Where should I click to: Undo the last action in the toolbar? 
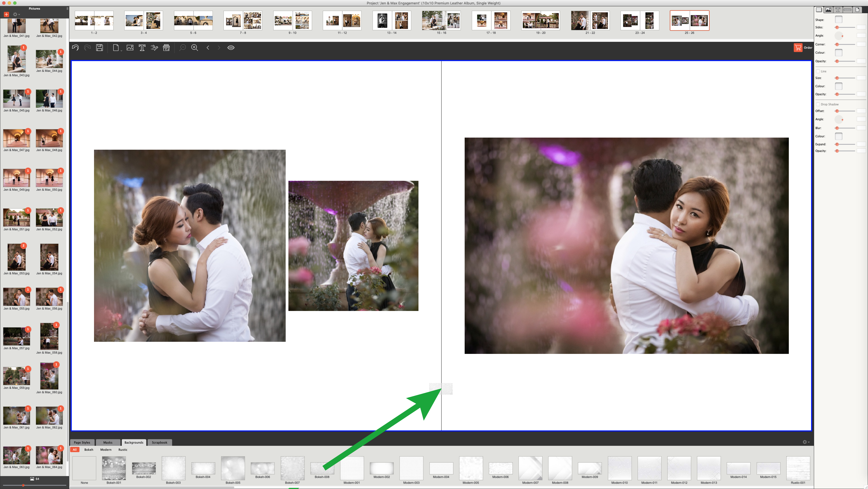pos(75,48)
